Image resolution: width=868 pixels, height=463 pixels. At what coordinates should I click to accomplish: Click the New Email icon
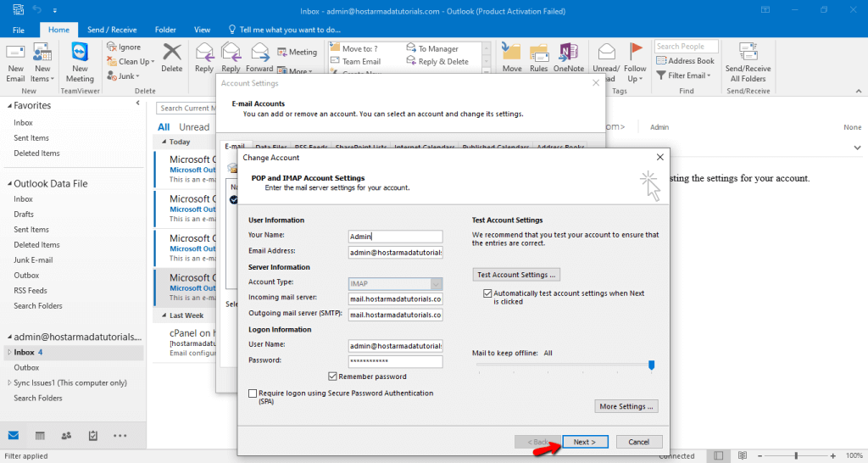tap(15, 53)
